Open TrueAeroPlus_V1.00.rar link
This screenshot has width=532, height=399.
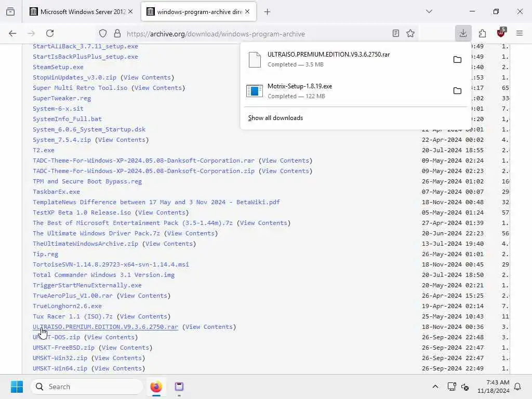pos(73,296)
